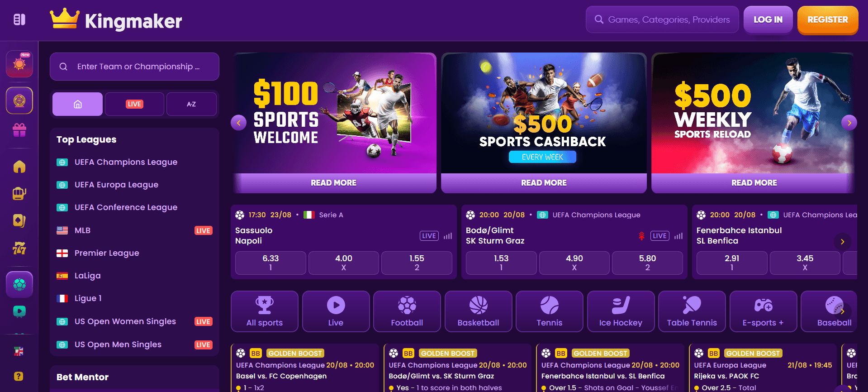Click the statistics bars icon for Sassuolo match

[x=448, y=236]
